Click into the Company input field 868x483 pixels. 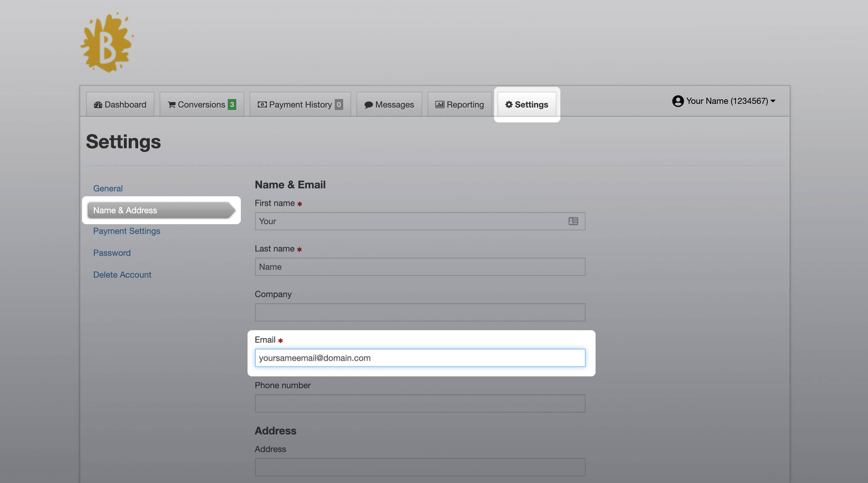[x=420, y=312]
